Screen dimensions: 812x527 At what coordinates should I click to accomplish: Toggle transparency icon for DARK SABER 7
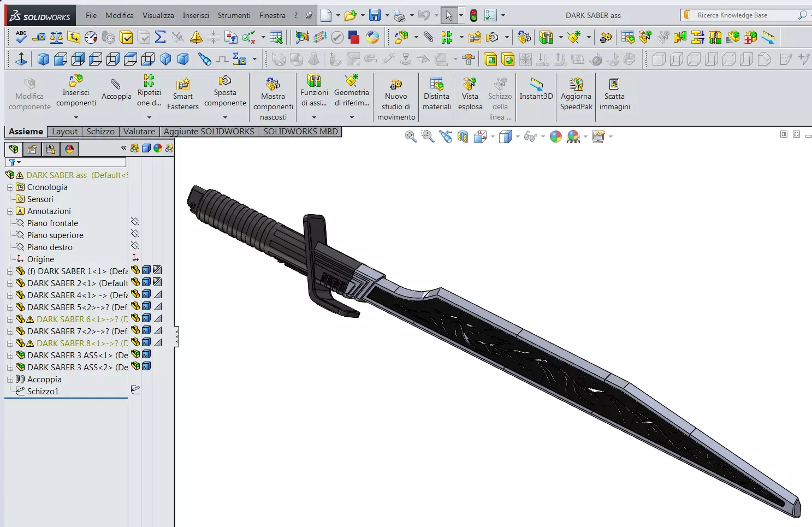click(158, 330)
